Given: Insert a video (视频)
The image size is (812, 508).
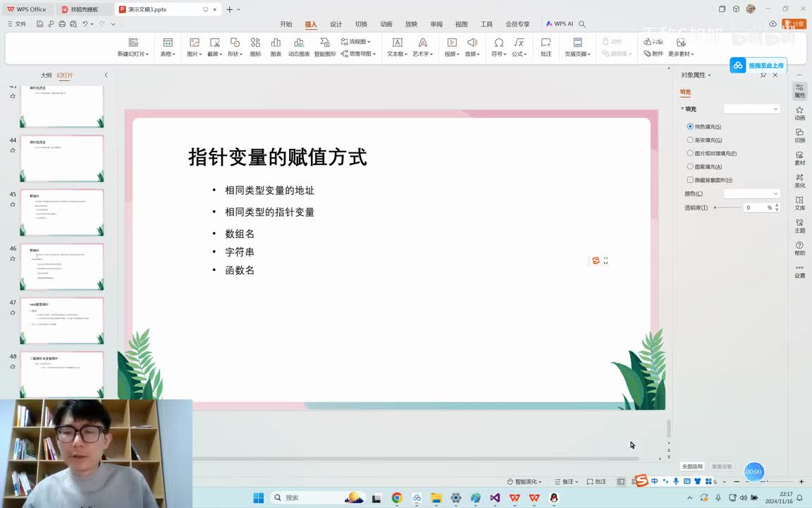Looking at the screenshot, I should click(452, 47).
